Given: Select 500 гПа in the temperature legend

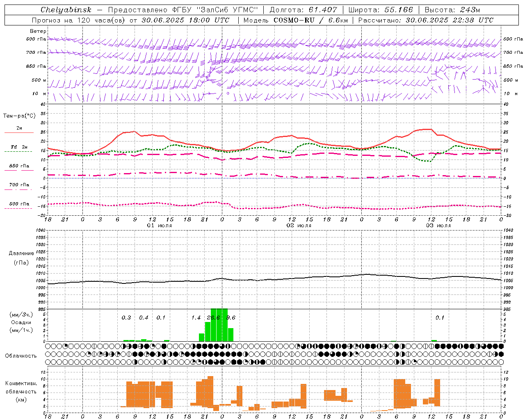Looking at the screenshot, I should click(x=19, y=204).
